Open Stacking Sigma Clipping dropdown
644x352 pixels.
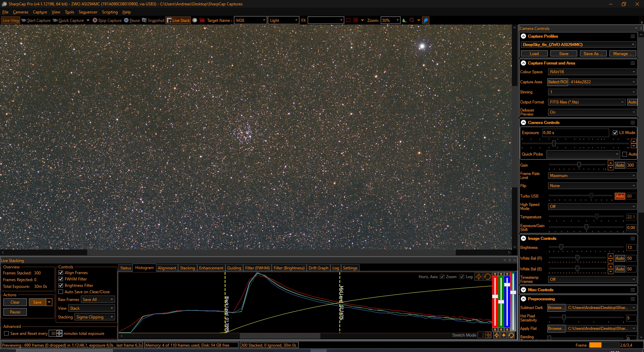[x=95, y=317]
